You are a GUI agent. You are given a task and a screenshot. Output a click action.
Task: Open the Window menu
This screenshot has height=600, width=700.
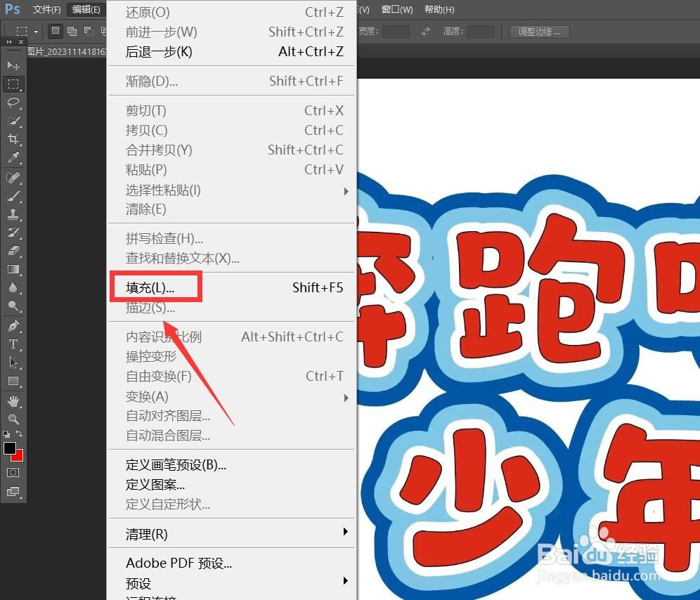(397, 9)
